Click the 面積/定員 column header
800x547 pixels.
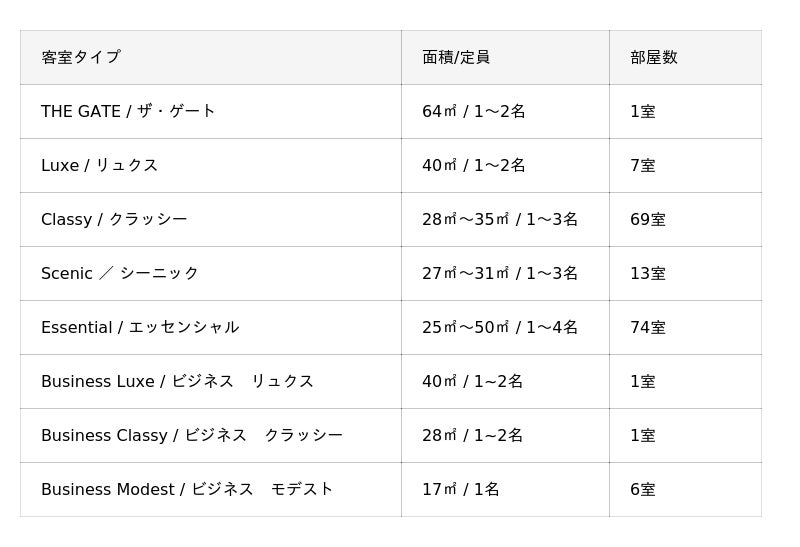click(x=456, y=57)
